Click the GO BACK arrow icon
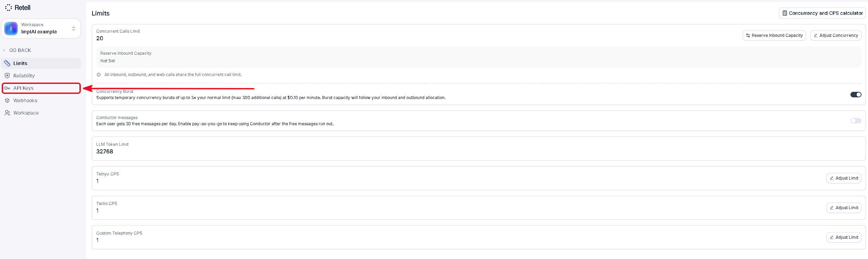Viewport: 868px width, 259px height. click(4, 50)
